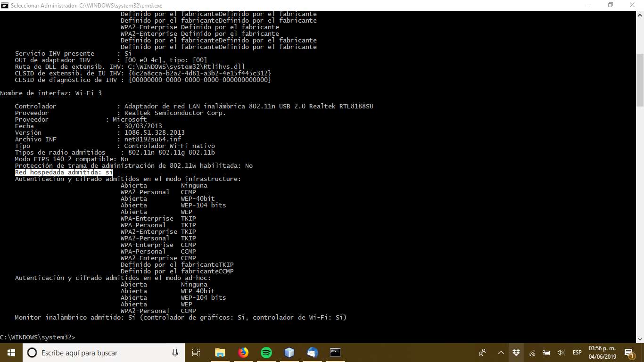644x362 pixels.
Task: Click 'Nombre de interfaz: Wi-Fi 3' line
Action: (x=51, y=93)
